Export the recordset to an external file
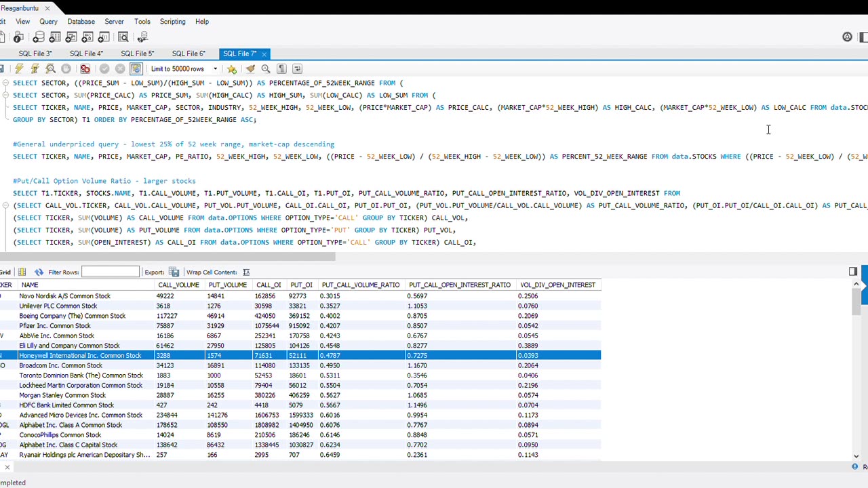 pos(174,272)
